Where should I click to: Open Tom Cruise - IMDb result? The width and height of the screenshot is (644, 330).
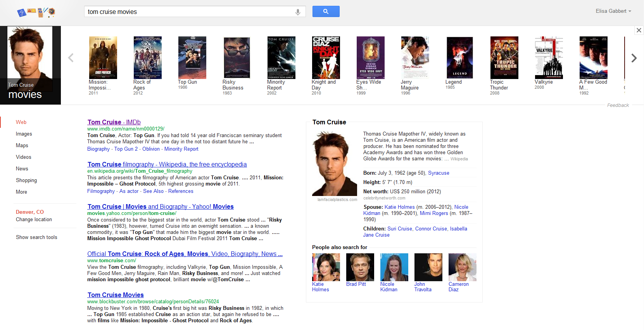tap(114, 122)
